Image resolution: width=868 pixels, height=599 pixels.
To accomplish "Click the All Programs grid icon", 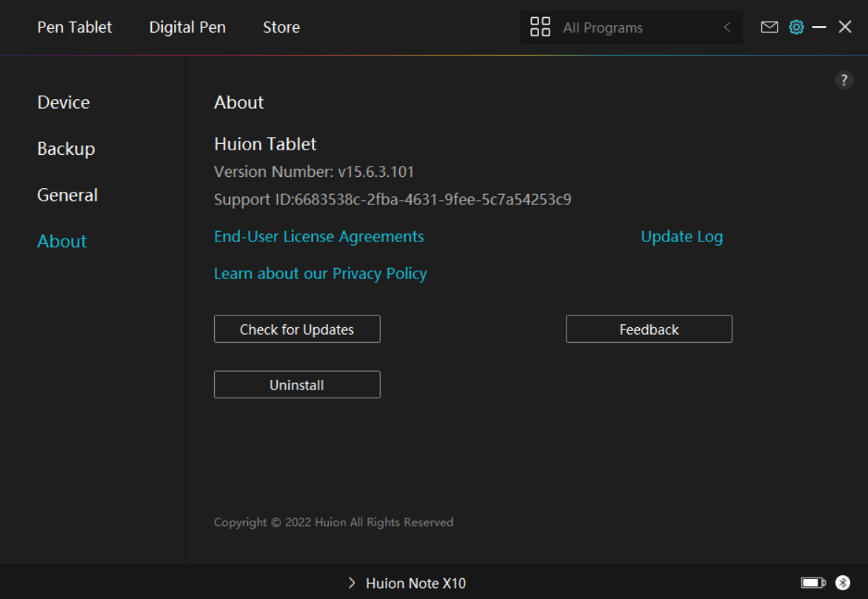I will [x=541, y=27].
